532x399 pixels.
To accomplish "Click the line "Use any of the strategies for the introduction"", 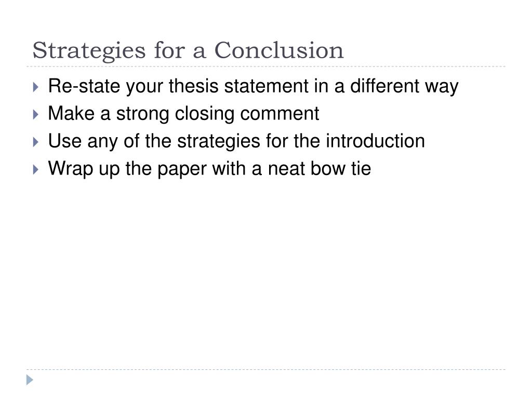I will tap(236, 141).
